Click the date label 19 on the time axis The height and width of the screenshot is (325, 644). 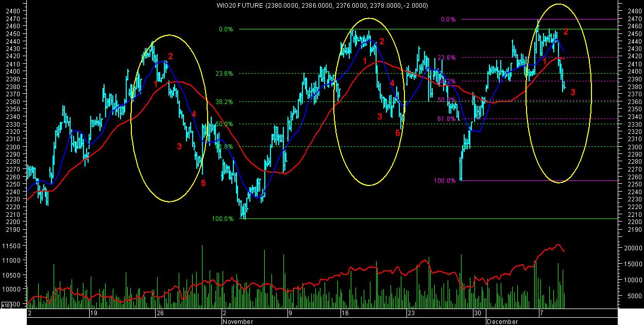coord(93,313)
